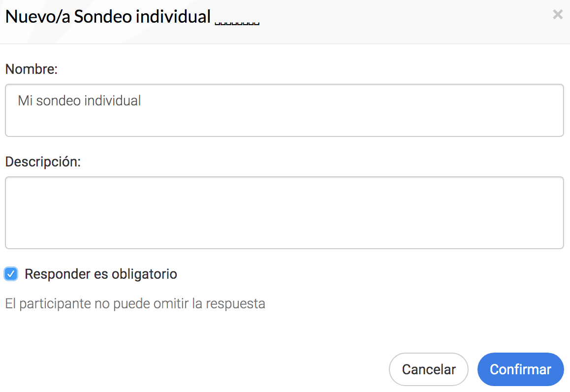Close the Nuevo/a Sondeo individual dialog
Viewport: 570px width, 392px height.
(558, 15)
